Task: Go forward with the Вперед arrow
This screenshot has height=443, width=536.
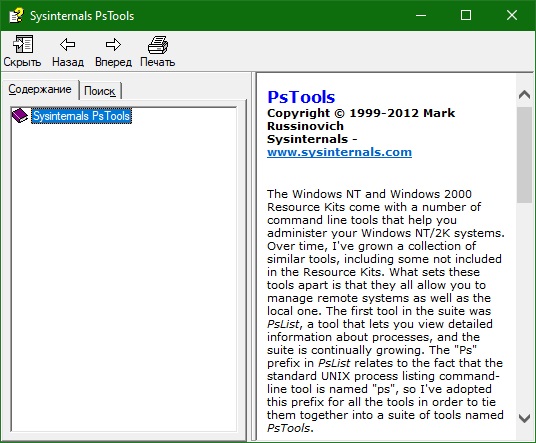Action: click(x=113, y=44)
